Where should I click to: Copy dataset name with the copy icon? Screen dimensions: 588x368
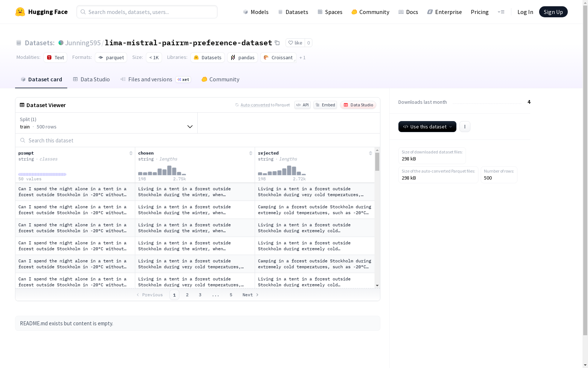coord(277,43)
